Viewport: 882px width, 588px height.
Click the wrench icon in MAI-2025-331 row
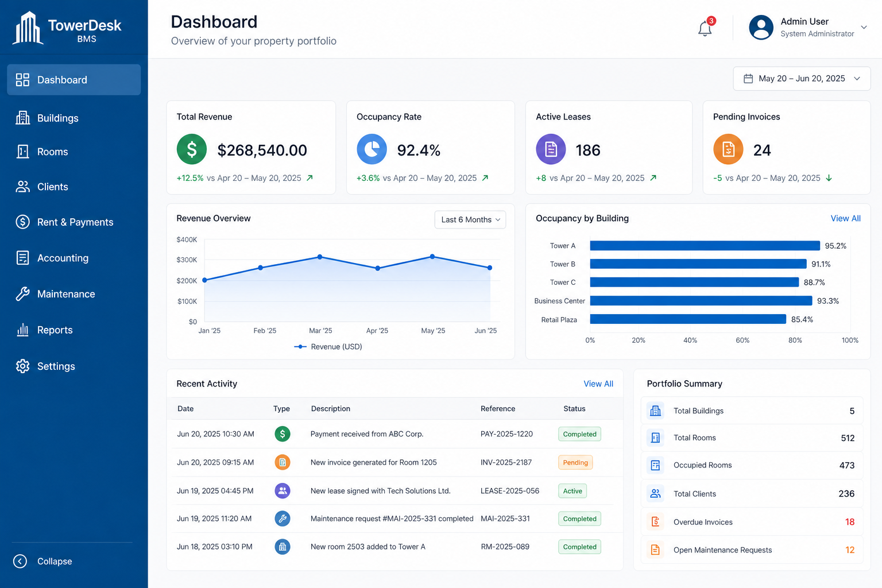click(x=283, y=519)
